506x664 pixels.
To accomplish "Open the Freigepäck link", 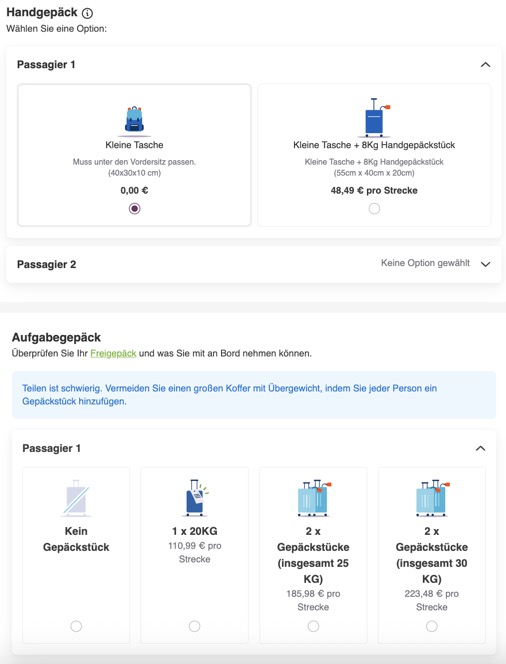I will click(x=113, y=354).
